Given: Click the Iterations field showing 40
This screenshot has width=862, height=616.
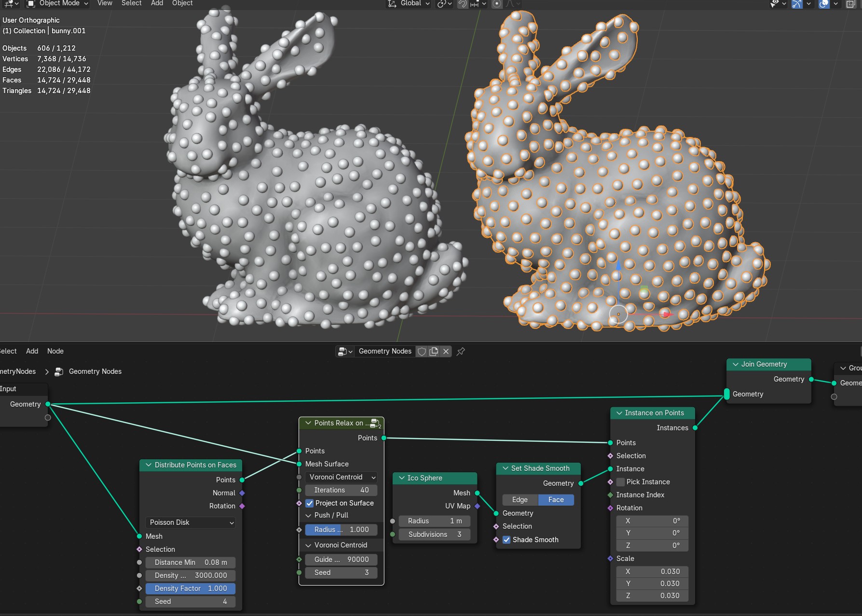Looking at the screenshot, I should pyautogui.click(x=342, y=490).
